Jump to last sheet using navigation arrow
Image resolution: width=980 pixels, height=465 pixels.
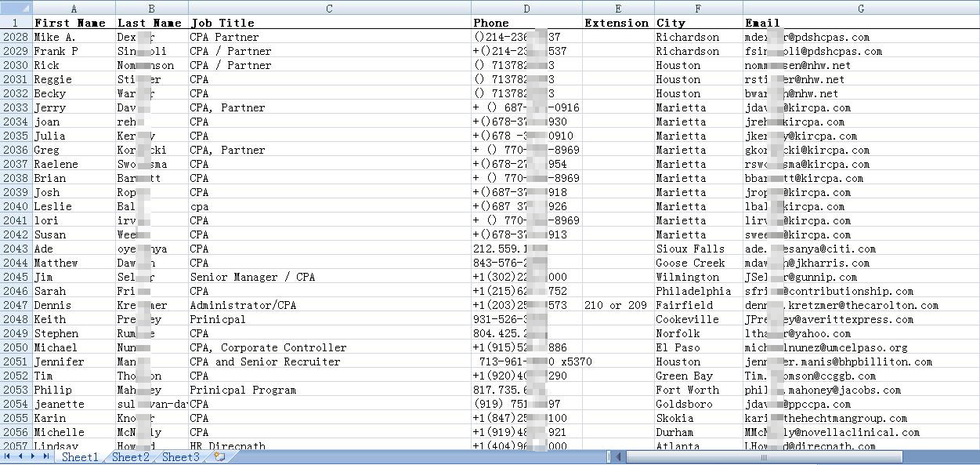coord(45,456)
